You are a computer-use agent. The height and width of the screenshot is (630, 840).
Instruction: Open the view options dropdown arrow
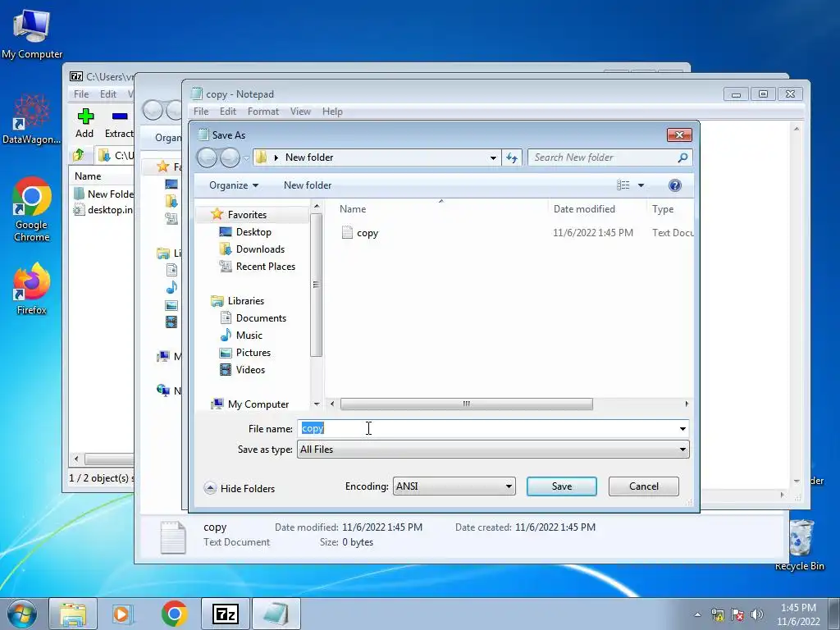coord(641,185)
